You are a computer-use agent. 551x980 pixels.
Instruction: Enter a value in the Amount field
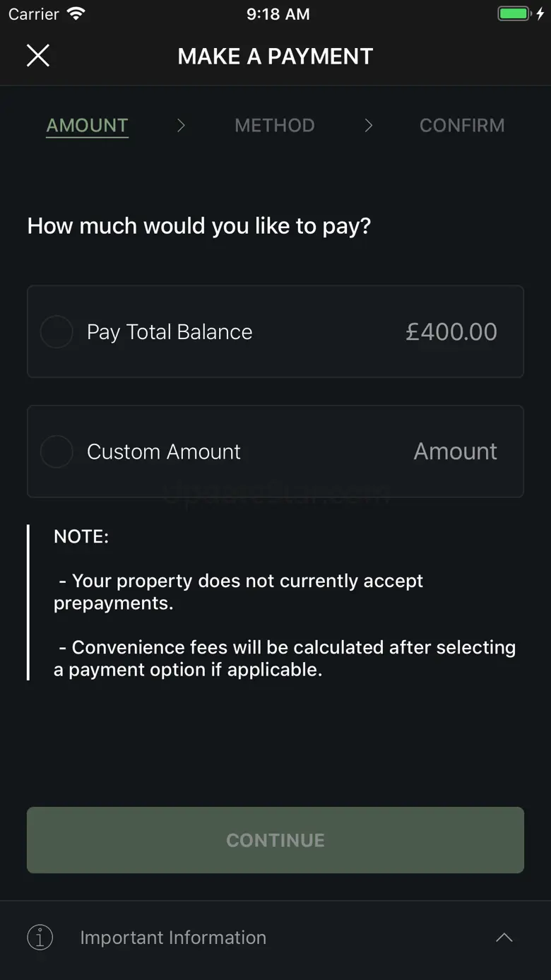tap(455, 451)
